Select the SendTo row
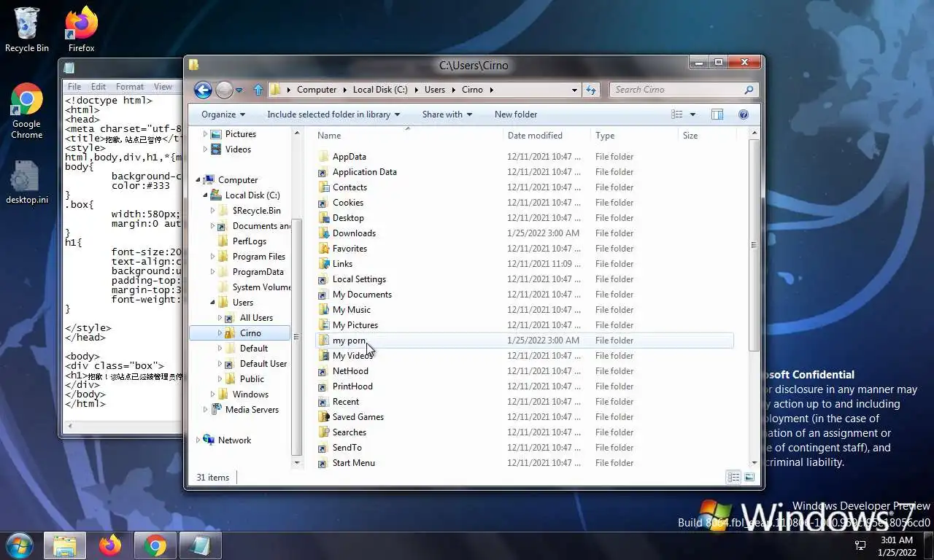 click(x=525, y=448)
